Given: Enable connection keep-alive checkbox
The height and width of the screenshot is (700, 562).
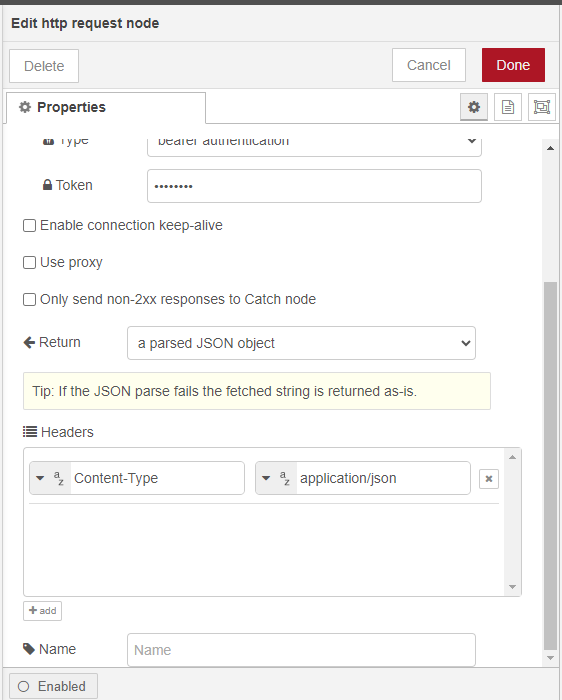Looking at the screenshot, I should (29, 225).
